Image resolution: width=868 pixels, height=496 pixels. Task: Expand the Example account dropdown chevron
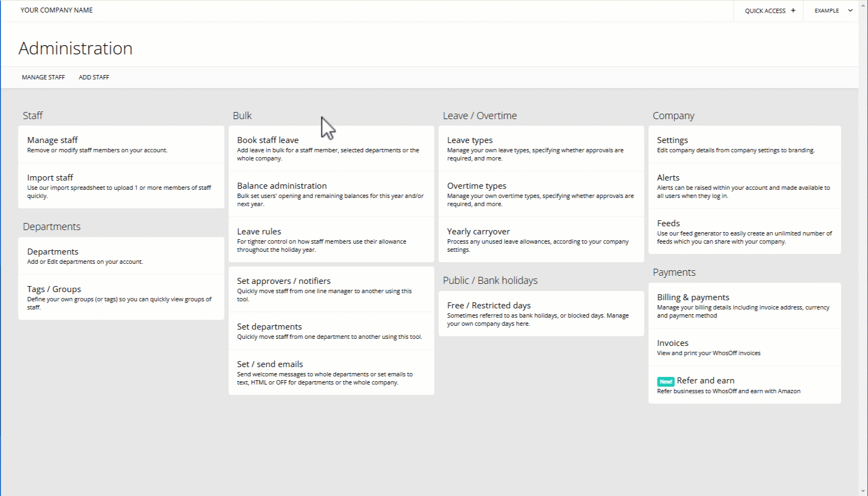[x=850, y=10]
